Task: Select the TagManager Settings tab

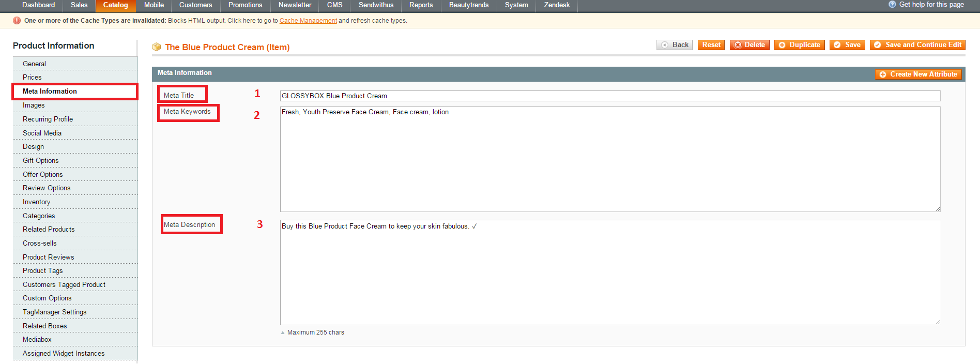Action: tap(75, 312)
